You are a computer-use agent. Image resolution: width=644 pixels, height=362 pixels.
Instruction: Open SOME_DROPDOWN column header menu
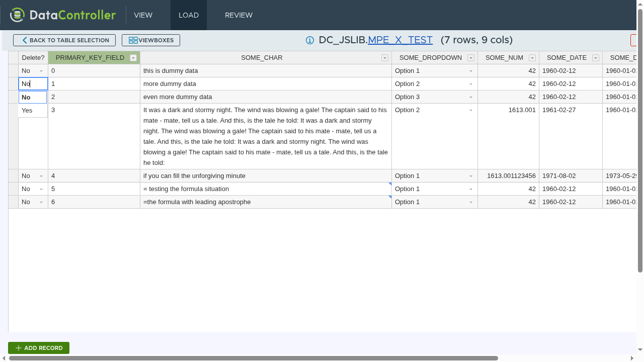point(471,58)
